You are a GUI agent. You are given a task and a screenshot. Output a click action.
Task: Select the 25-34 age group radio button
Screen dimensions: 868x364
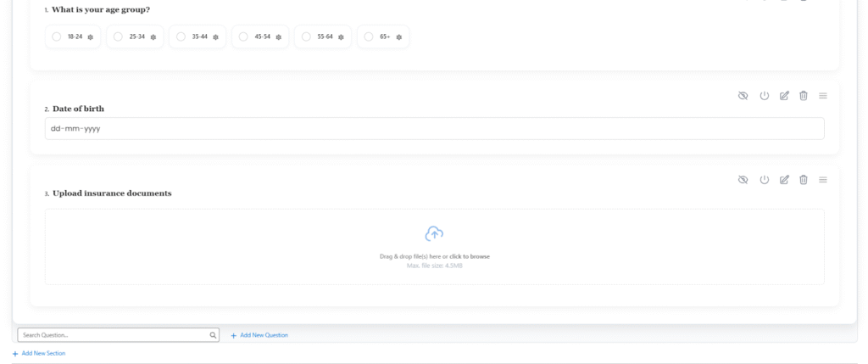pyautogui.click(x=118, y=36)
